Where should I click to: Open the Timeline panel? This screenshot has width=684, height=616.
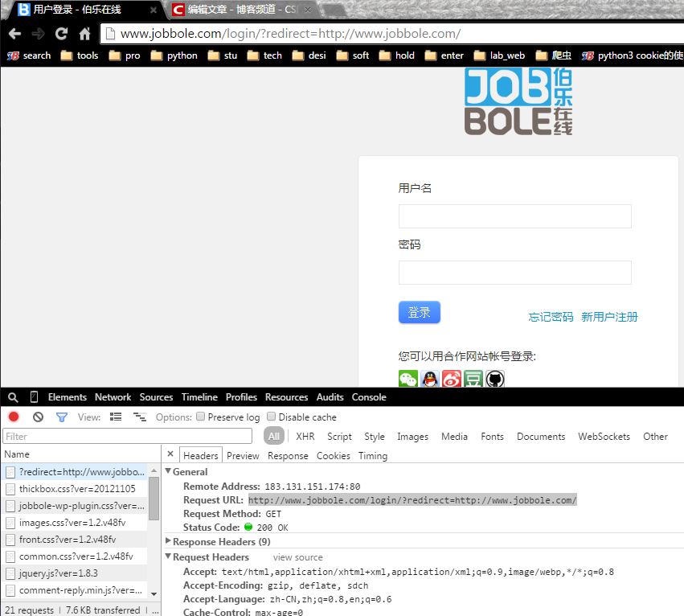[199, 397]
